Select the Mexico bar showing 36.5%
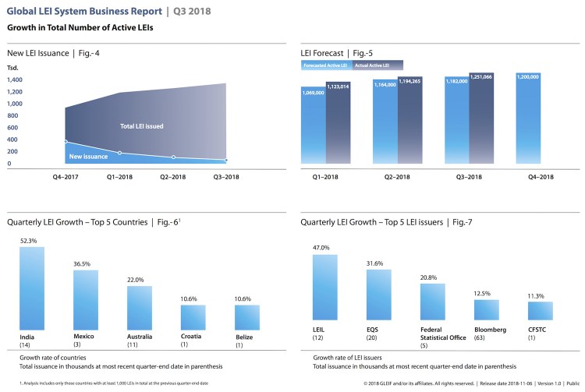Screen dimensions: 585x392 click(86, 300)
